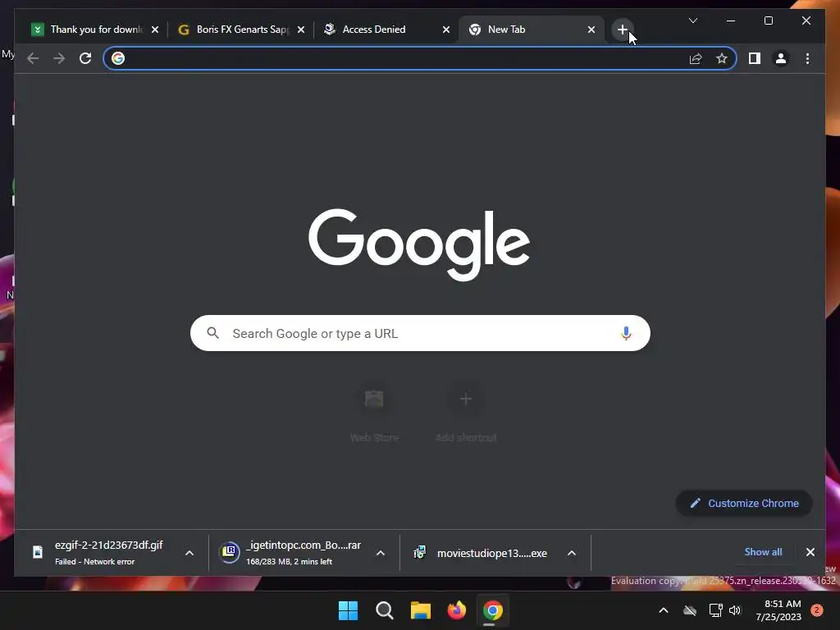The height and width of the screenshot is (630, 840).
Task: Go forward using the forward arrow
Action: 59,58
